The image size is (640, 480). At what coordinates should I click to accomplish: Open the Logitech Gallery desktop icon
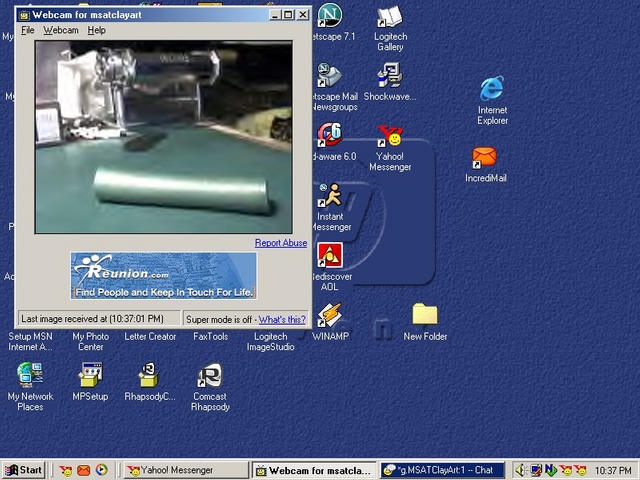pyautogui.click(x=390, y=17)
